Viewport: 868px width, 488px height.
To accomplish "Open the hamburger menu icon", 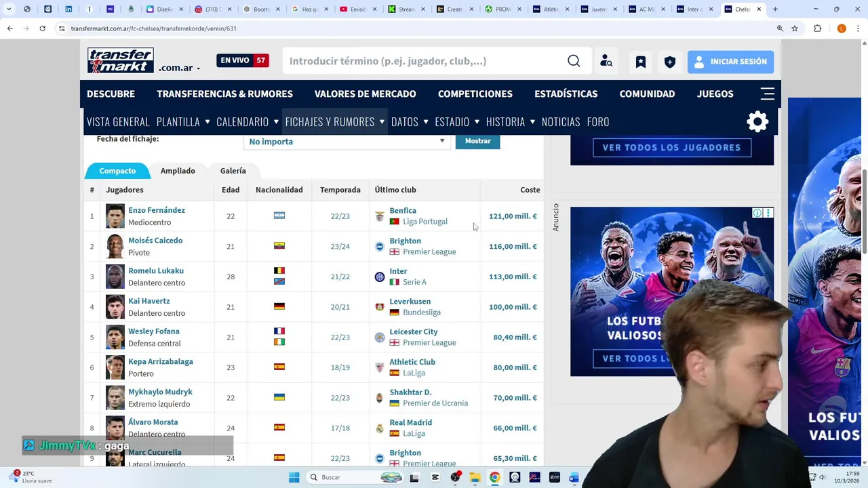I will tap(768, 94).
